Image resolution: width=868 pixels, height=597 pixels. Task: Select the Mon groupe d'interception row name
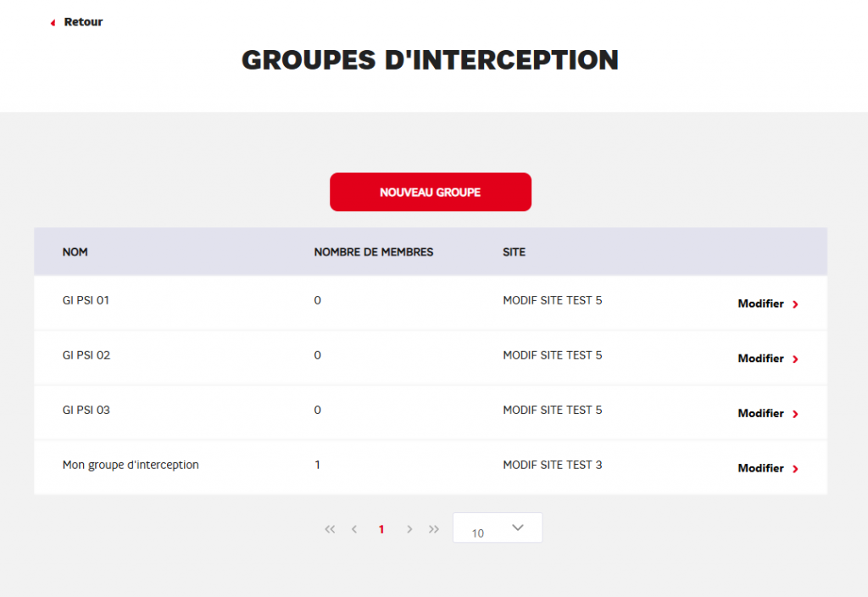tap(131, 465)
